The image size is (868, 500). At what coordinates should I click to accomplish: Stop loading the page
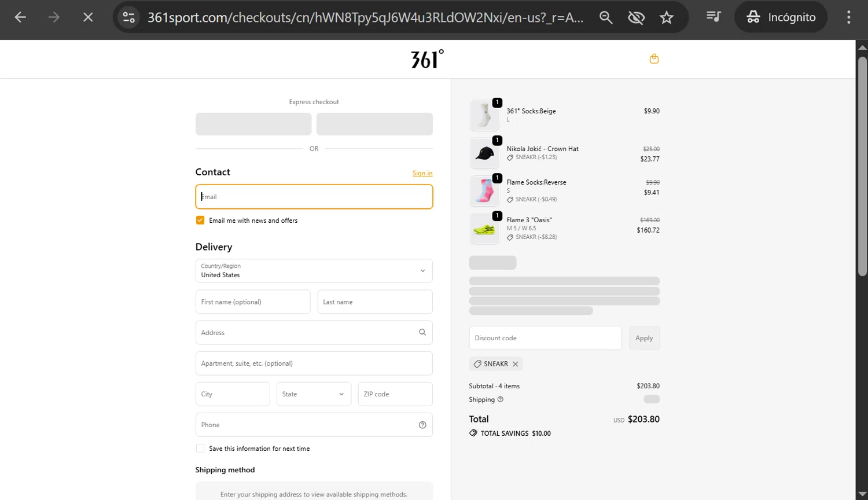(x=88, y=17)
